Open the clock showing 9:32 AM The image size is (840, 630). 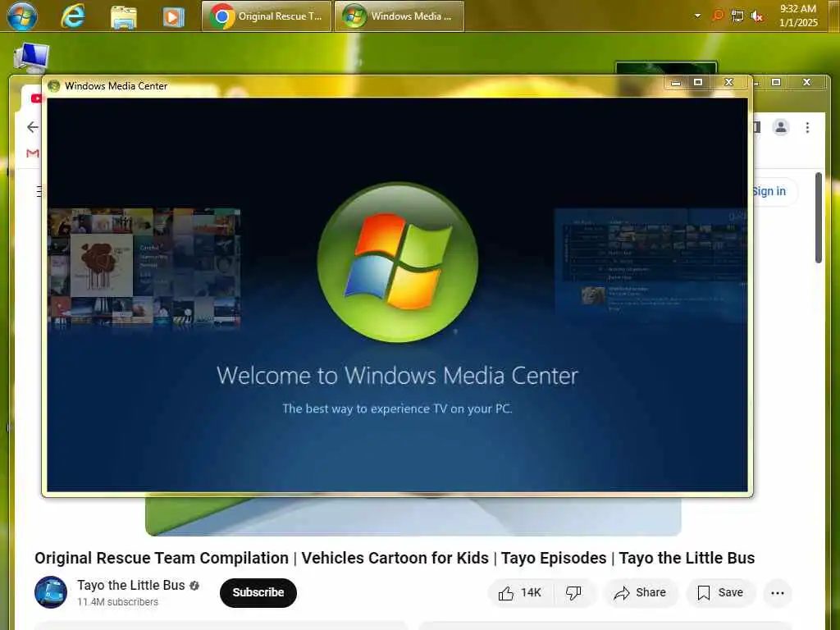pos(797,16)
